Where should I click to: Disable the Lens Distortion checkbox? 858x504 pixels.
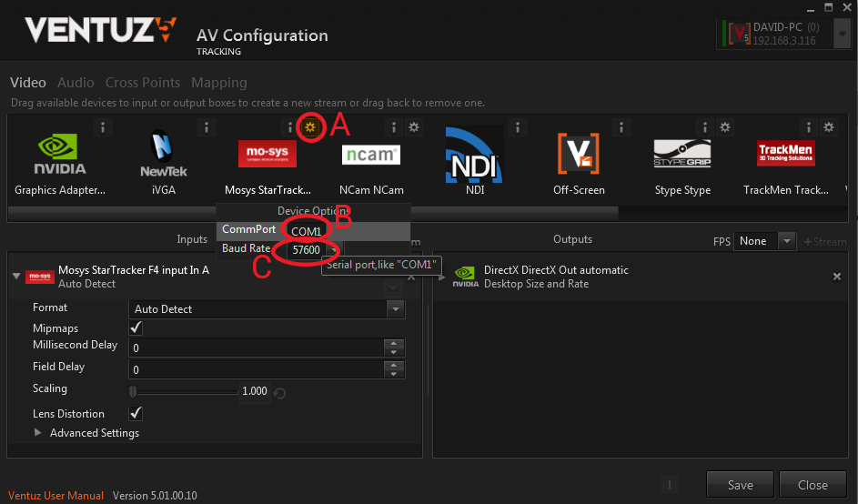136,414
